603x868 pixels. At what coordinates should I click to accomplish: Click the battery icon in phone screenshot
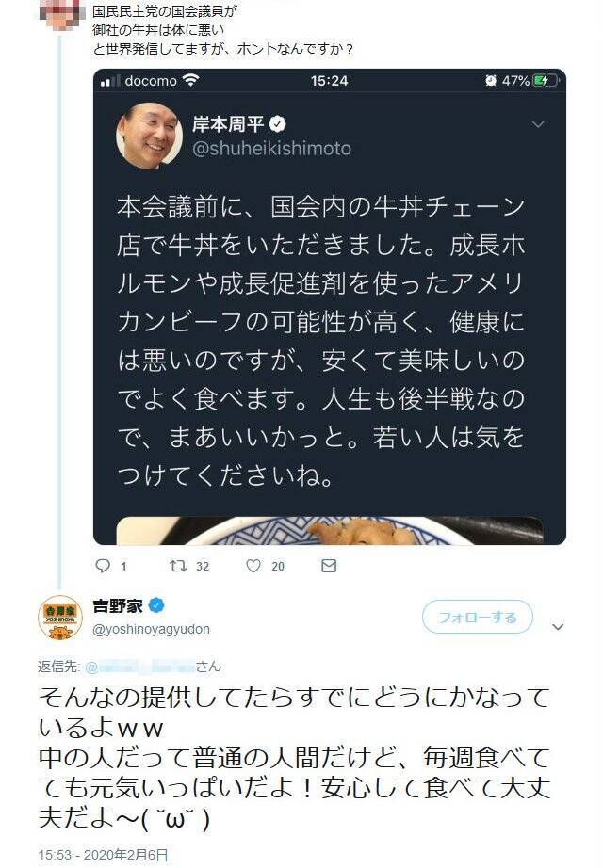pyautogui.click(x=546, y=81)
